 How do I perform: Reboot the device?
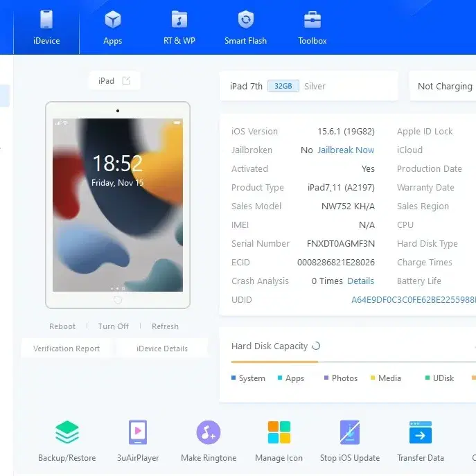62,326
